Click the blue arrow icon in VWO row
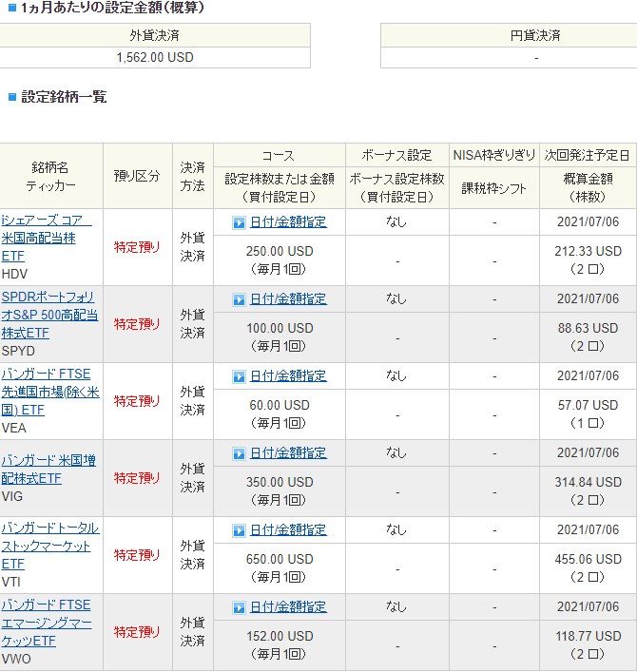The image size is (637, 672). [239, 607]
